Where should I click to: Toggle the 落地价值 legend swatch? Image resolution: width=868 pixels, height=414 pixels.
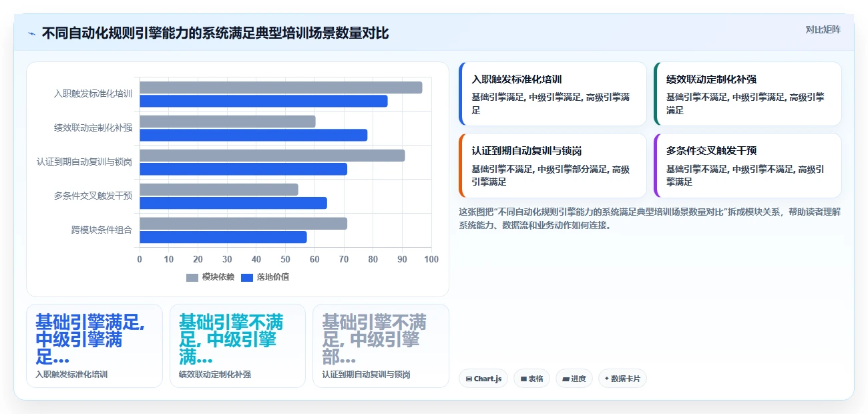click(x=247, y=277)
